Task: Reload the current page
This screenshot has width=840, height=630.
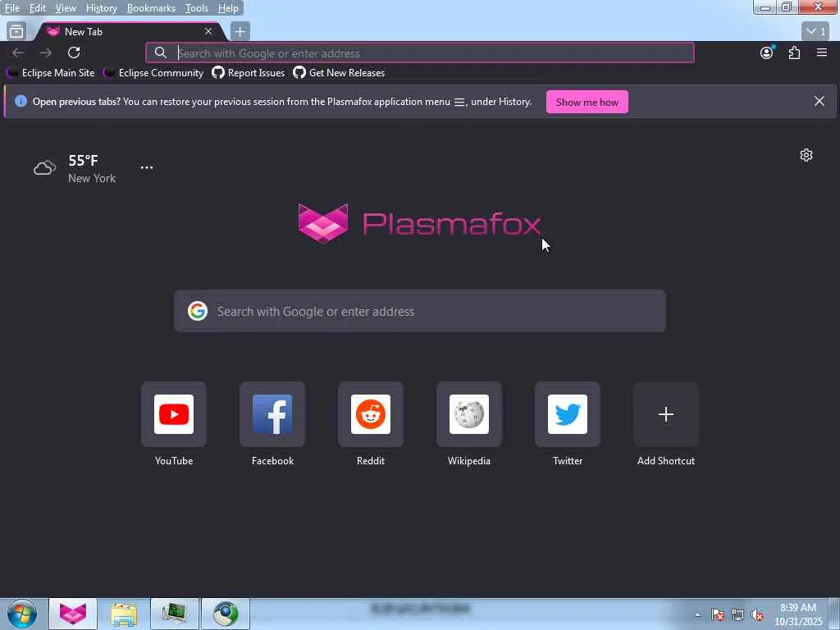Action: pyautogui.click(x=74, y=52)
